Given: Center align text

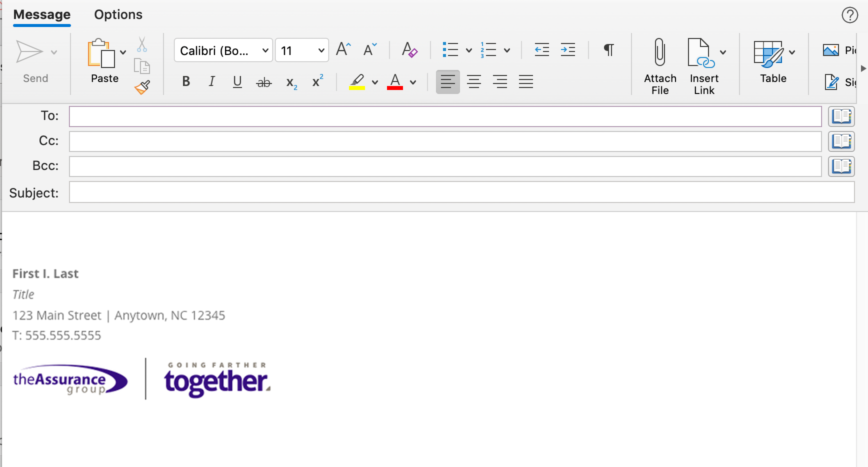Looking at the screenshot, I should 474,81.
